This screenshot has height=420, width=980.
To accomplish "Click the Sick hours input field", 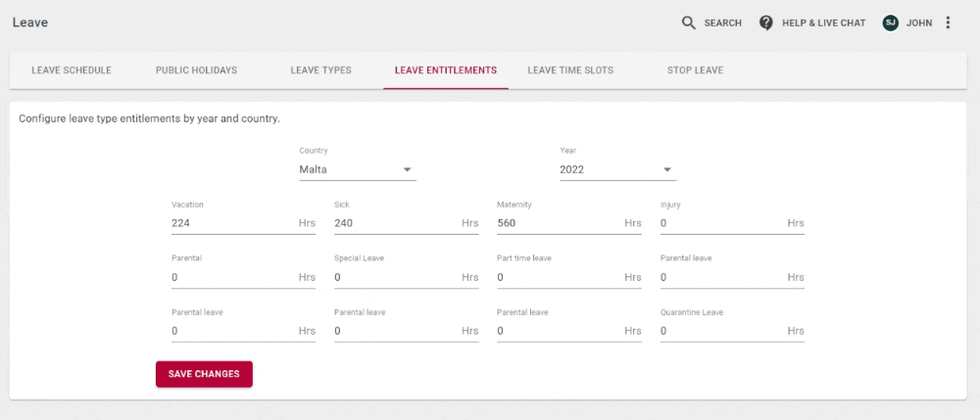I will coord(407,223).
